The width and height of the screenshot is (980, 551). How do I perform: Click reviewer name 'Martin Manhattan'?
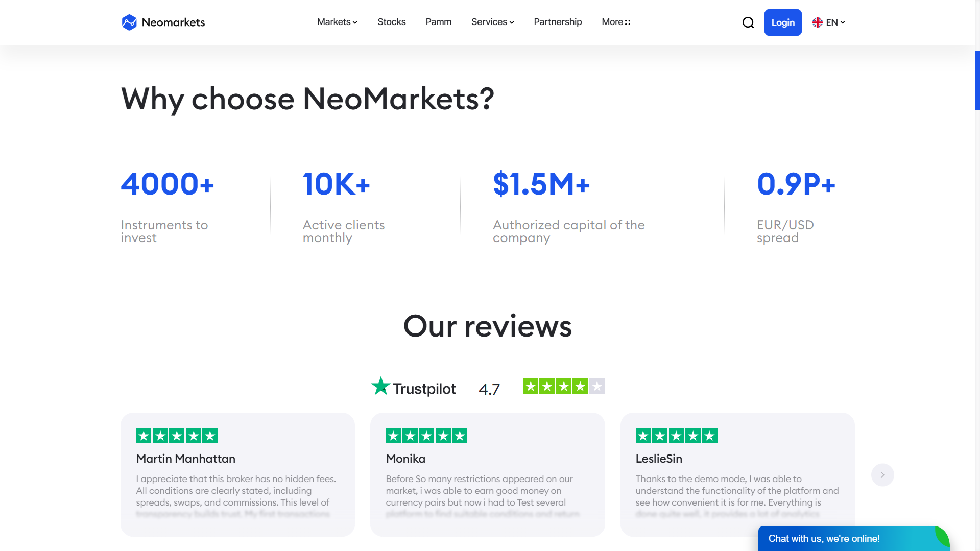click(186, 459)
